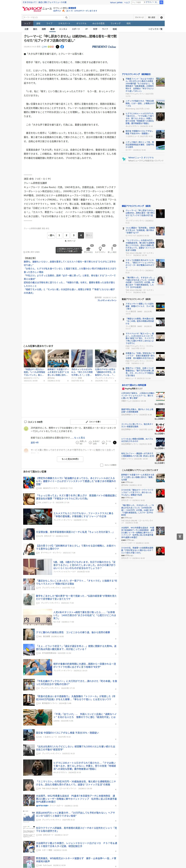
Task: Submit the top-bar web search with the blue button
Action: coord(161,2)
